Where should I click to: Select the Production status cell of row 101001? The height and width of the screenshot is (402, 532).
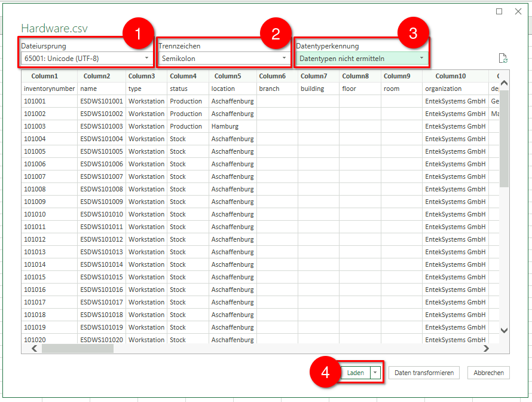pyautogui.click(x=186, y=101)
